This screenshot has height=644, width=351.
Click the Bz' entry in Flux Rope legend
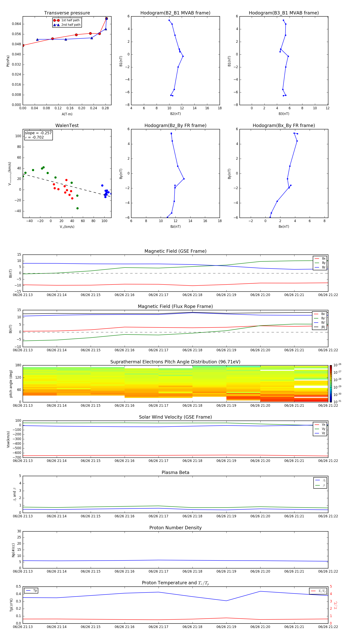320,323
